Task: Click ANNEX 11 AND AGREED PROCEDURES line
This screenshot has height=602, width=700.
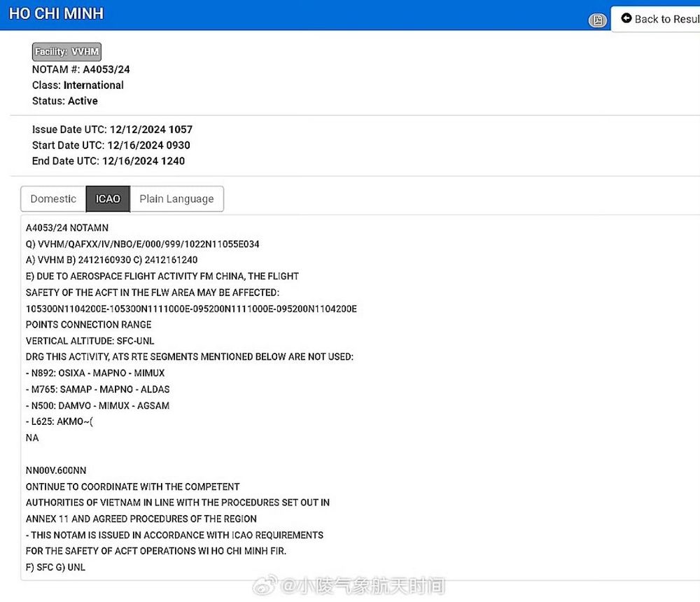Action: pos(141,519)
